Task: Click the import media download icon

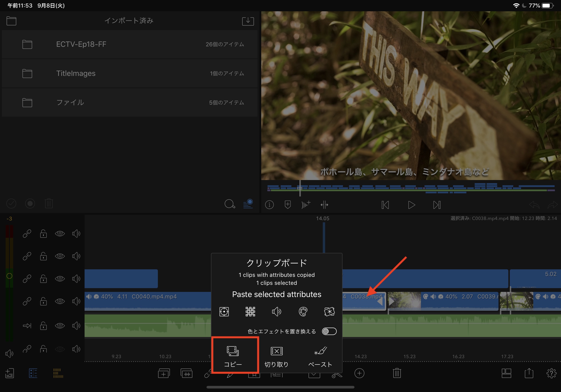Action: click(248, 21)
